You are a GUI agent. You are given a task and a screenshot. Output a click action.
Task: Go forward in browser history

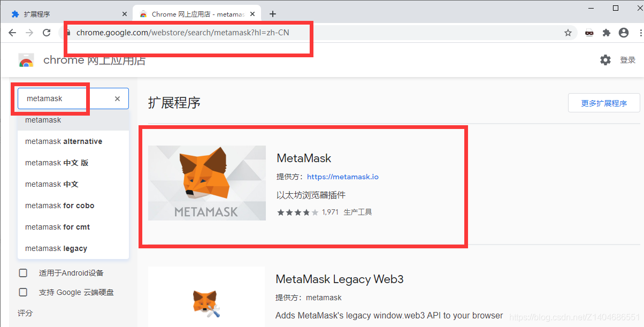click(x=29, y=33)
